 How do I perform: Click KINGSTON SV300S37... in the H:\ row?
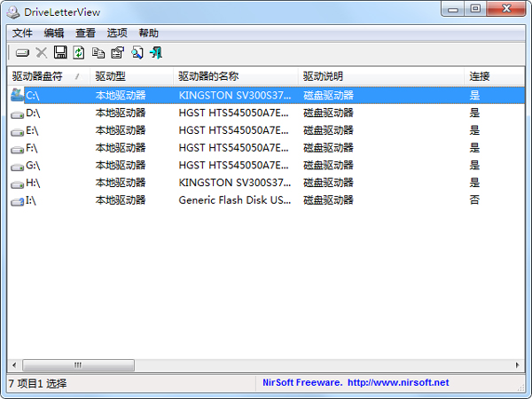tap(235, 183)
